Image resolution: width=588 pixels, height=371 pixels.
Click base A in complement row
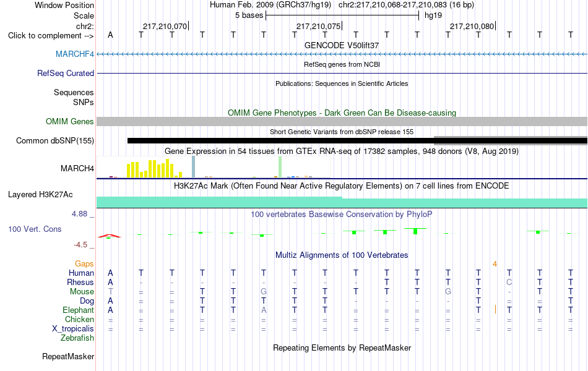click(x=110, y=35)
